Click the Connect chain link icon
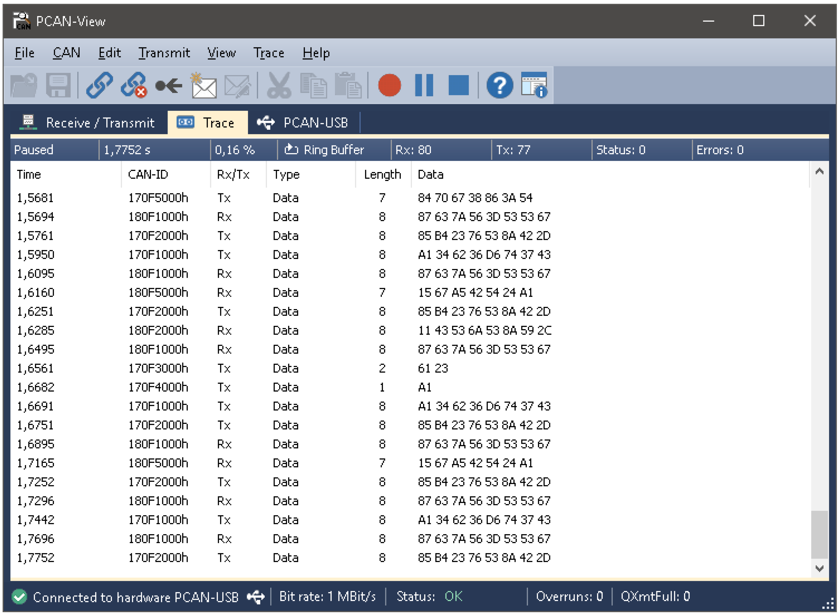This screenshot has height=616, width=840. pos(99,85)
